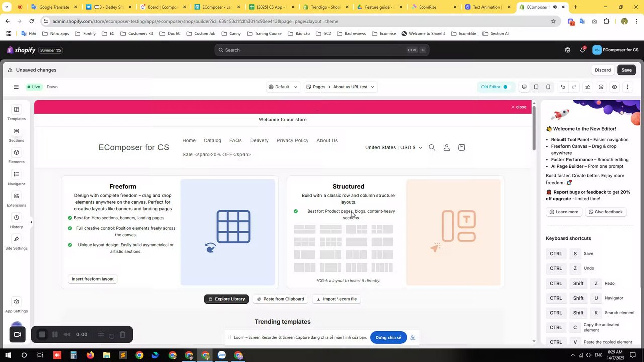
Task: Click Paste from Clipboard button
Action: click(x=280, y=299)
